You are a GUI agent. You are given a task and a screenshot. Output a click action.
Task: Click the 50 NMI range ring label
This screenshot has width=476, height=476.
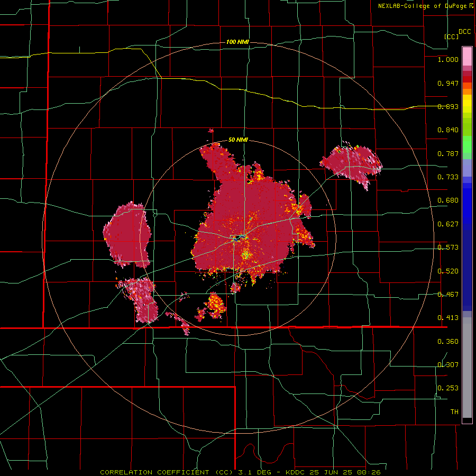(x=238, y=140)
